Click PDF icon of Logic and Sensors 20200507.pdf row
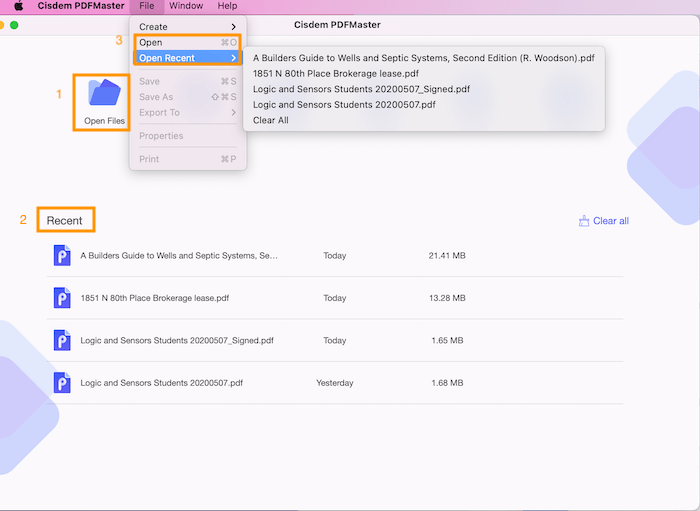Screen dimensions: 700x511 [x=62, y=383]
